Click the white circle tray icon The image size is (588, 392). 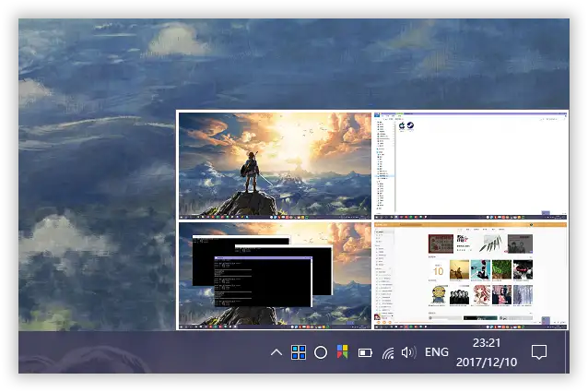click(321, 352)
